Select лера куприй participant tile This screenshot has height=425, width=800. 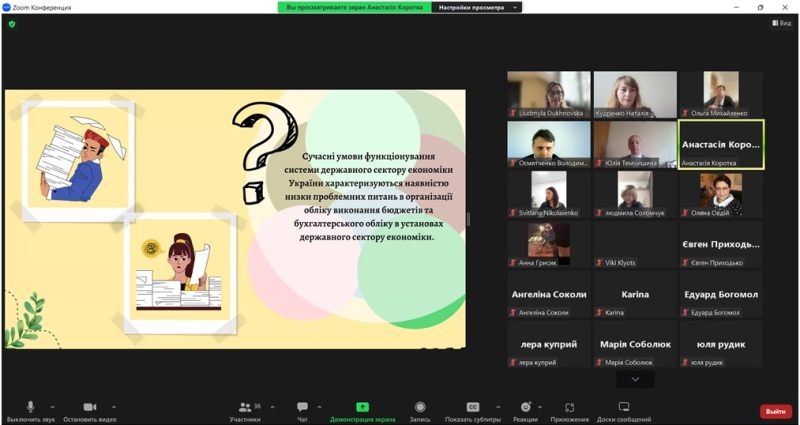click(549, 344)
